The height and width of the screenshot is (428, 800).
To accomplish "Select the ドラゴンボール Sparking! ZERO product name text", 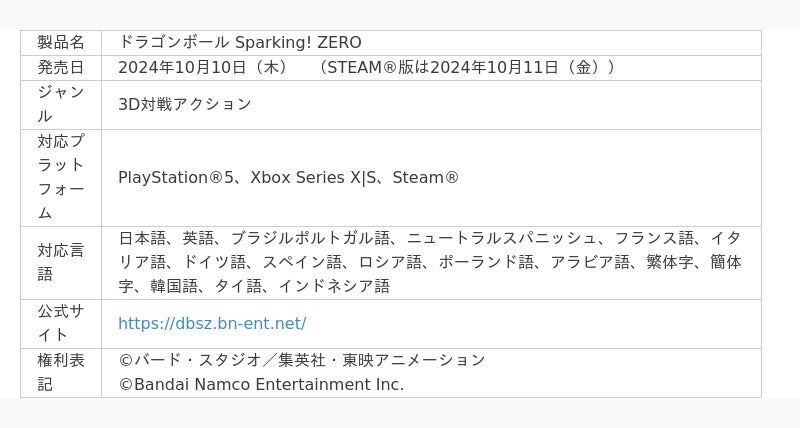I will point(240,42).
